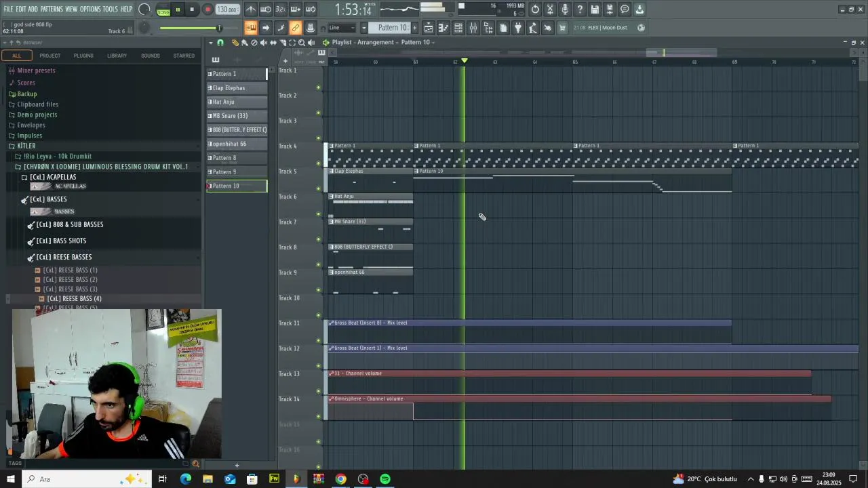The width and height of the screenshot is (868, 488).
Task: Open the Line snap dropdown
Action: point(342,28)
